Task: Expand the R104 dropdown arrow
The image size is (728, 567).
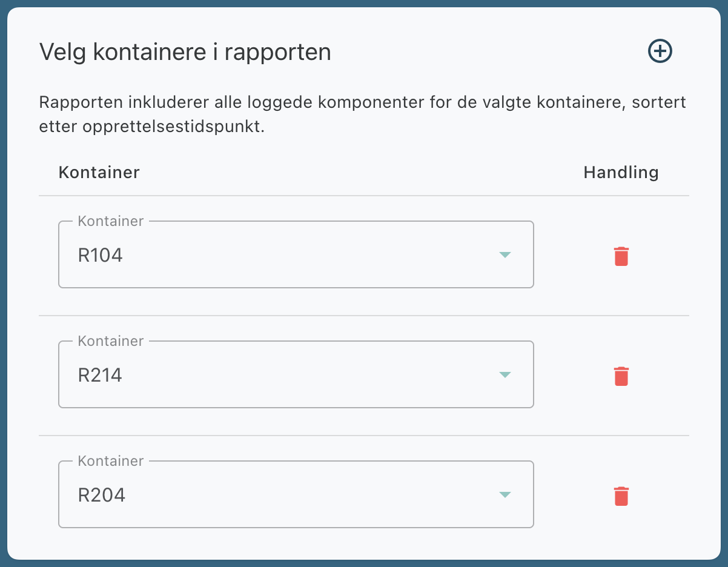Action: point(505,255)
